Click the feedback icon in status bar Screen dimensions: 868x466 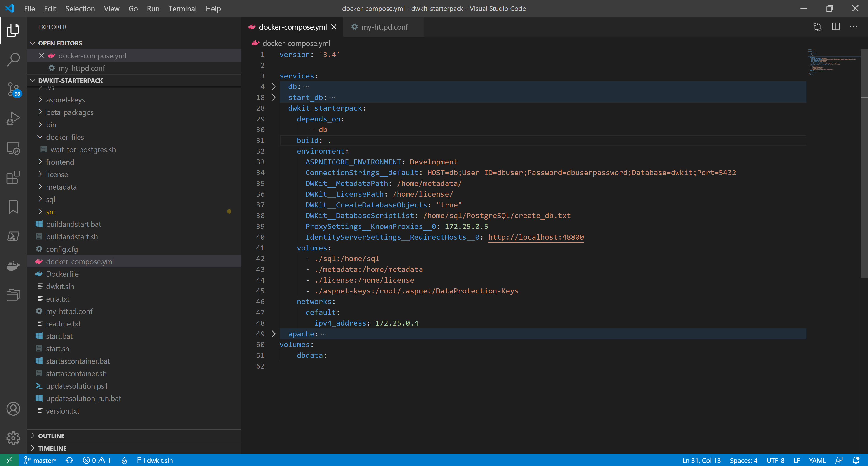point(839,460)
